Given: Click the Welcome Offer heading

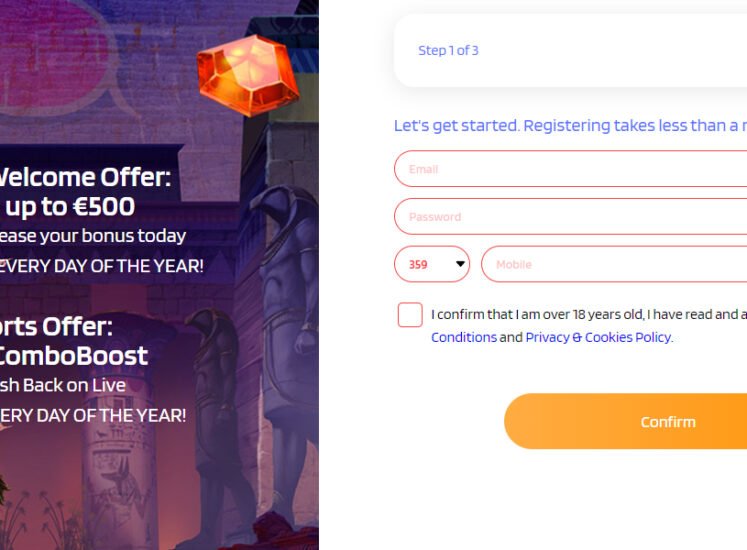Looking at the screenshot, I should [84, 178].
